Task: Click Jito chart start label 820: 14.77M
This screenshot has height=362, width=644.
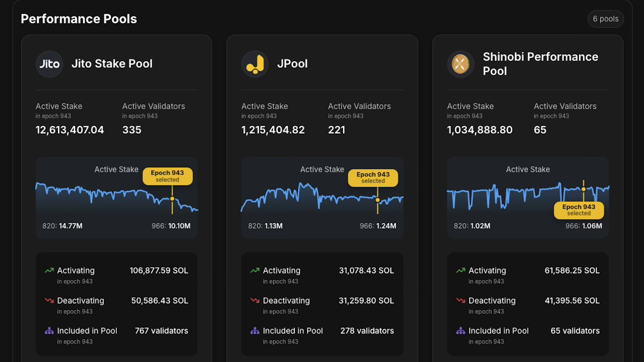Action: 62,226
